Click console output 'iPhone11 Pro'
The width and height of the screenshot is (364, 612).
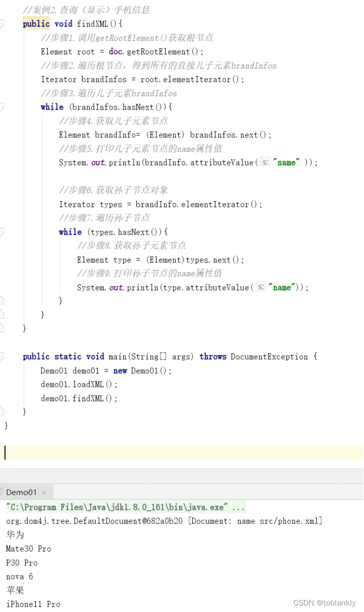33,604
